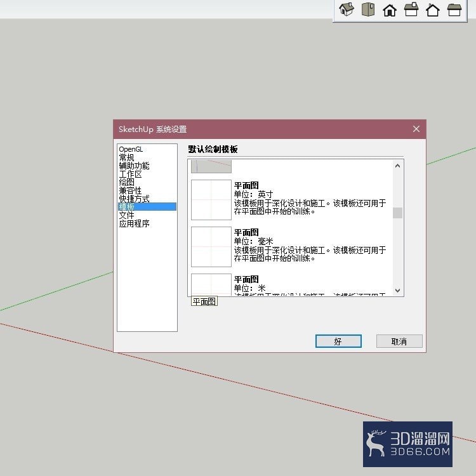Click the partially visible top template thumbnail

[211, 167]
